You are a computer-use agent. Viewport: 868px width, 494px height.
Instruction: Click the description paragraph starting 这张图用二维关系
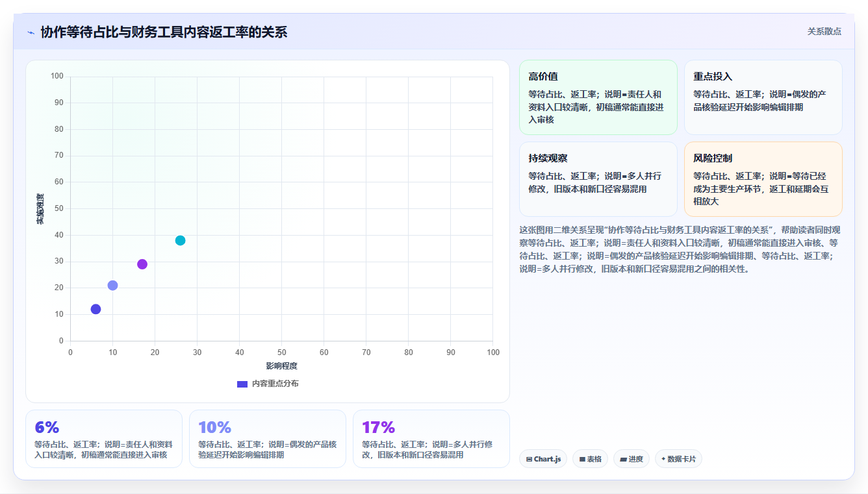[680, 249]
